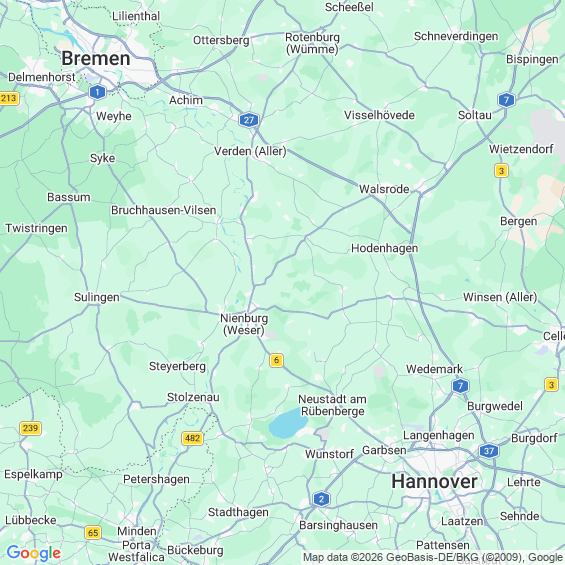Click the B65 road shield near Minden
The image size is (565, 565).
click(x=93, y=533)
